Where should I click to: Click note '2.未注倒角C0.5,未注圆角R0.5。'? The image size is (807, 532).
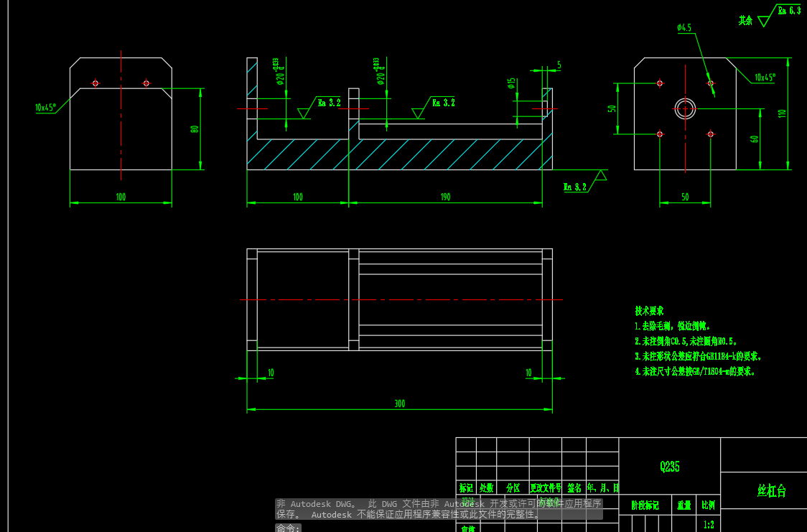(x=686, y=341)
